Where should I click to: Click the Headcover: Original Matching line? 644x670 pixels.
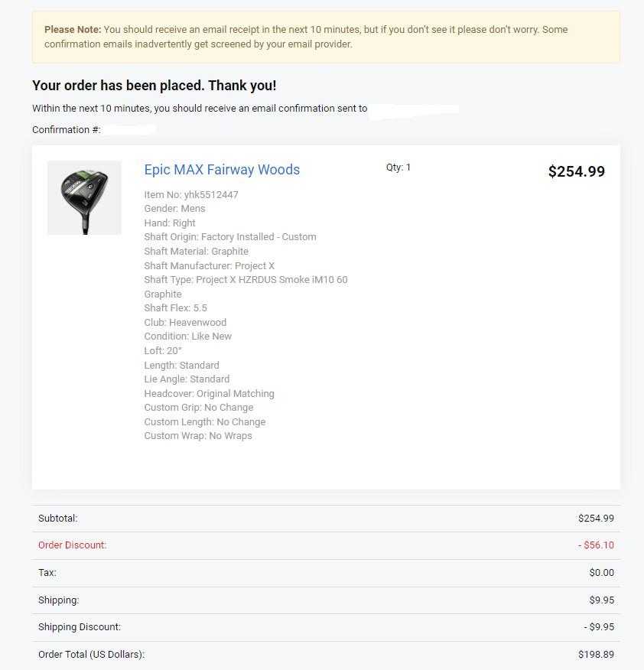click(x=209, y=394)
